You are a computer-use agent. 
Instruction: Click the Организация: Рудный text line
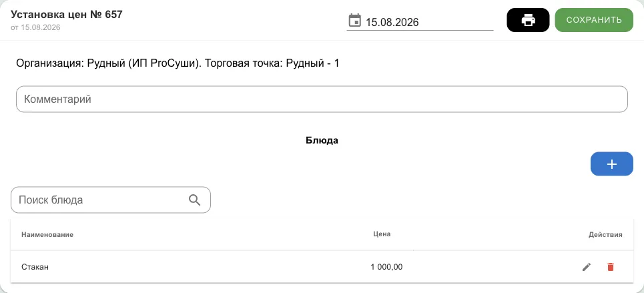coord(178,63)
